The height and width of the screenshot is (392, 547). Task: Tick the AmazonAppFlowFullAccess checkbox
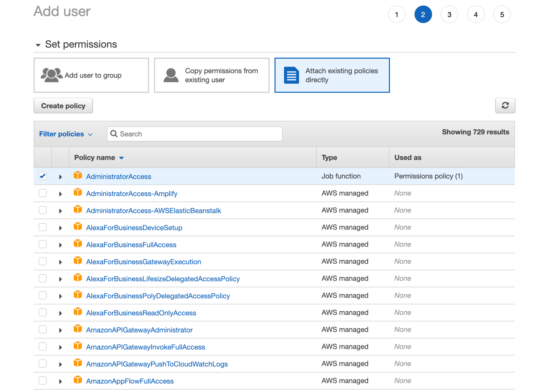pos(43,381)
